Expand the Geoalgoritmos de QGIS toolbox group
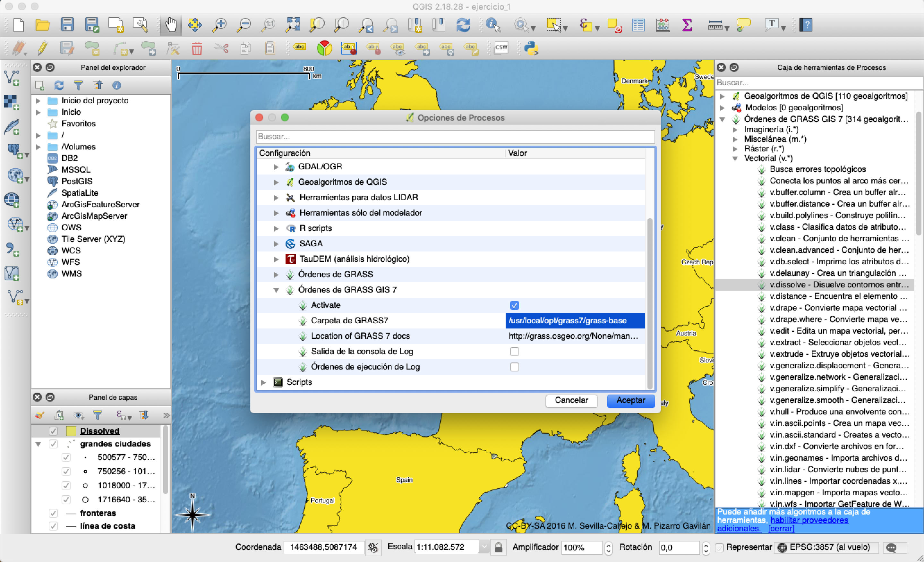Screen dimensions: 924x562 point(722,96)
